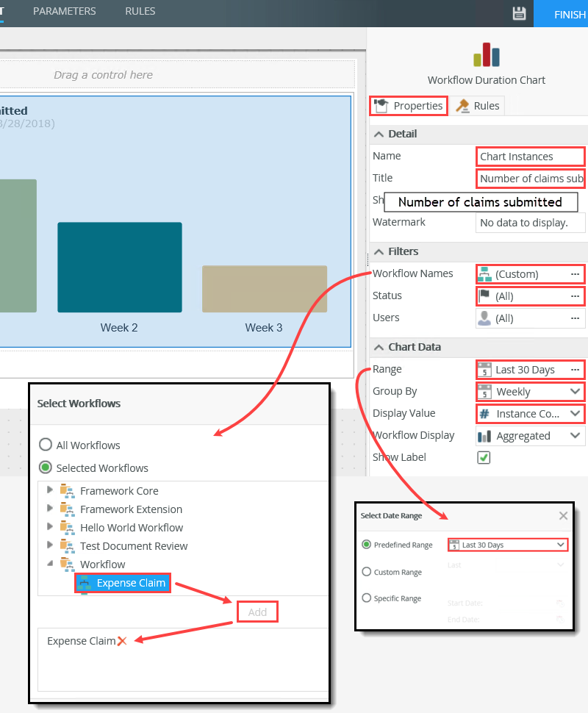Open Status filter ellipsis picker
The height and width of the screenshot is (713, 588).
click(575, 296)
